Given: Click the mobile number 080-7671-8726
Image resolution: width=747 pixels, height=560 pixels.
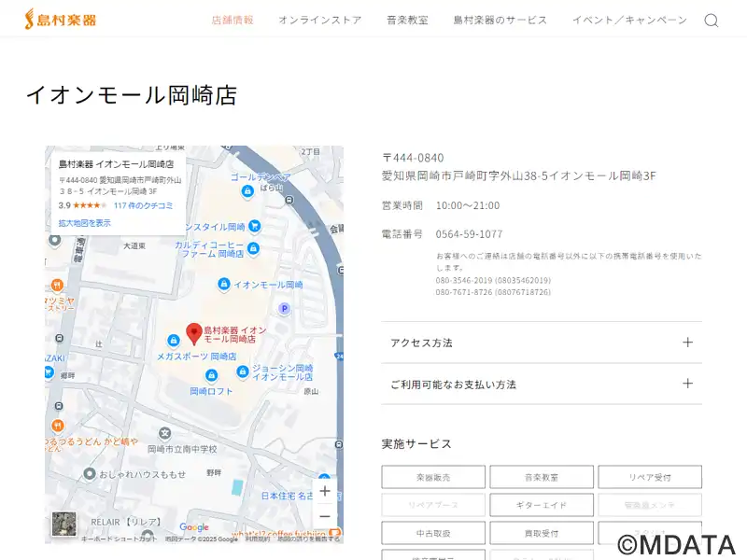Looking at the screenshot, I should pos(493,292).
